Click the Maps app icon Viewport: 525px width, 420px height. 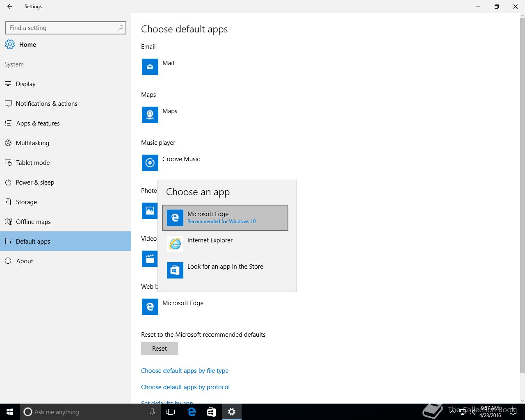[150, 115]
